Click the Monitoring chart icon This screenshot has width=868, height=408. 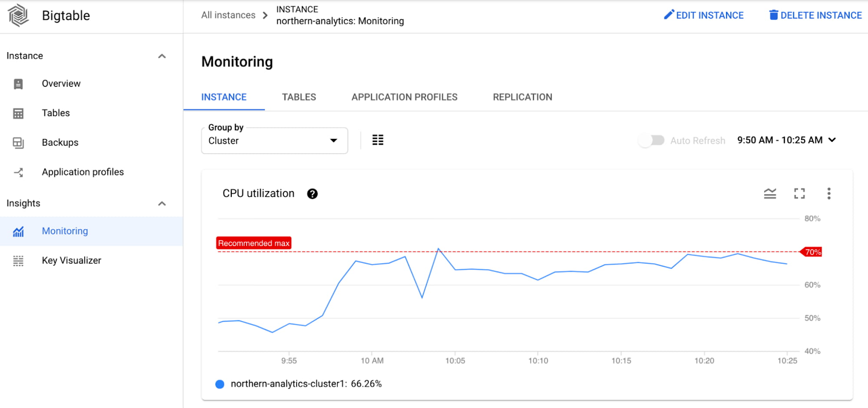click(x=18, y=231)
